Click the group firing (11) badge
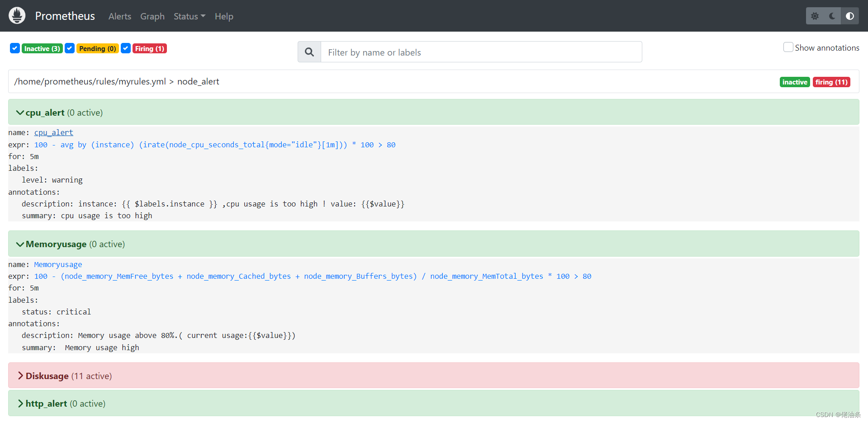This screenshot has height=422, width=868. click(831, 82)
